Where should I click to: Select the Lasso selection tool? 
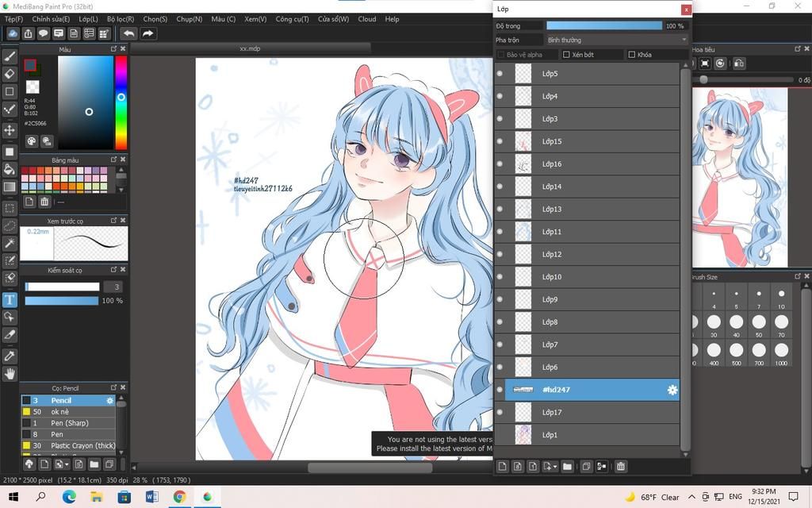(x=10, y=226)
